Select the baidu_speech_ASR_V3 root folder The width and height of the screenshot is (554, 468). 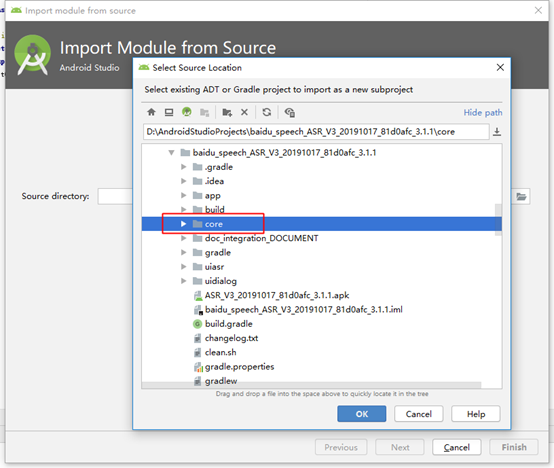tap(322, 153)
